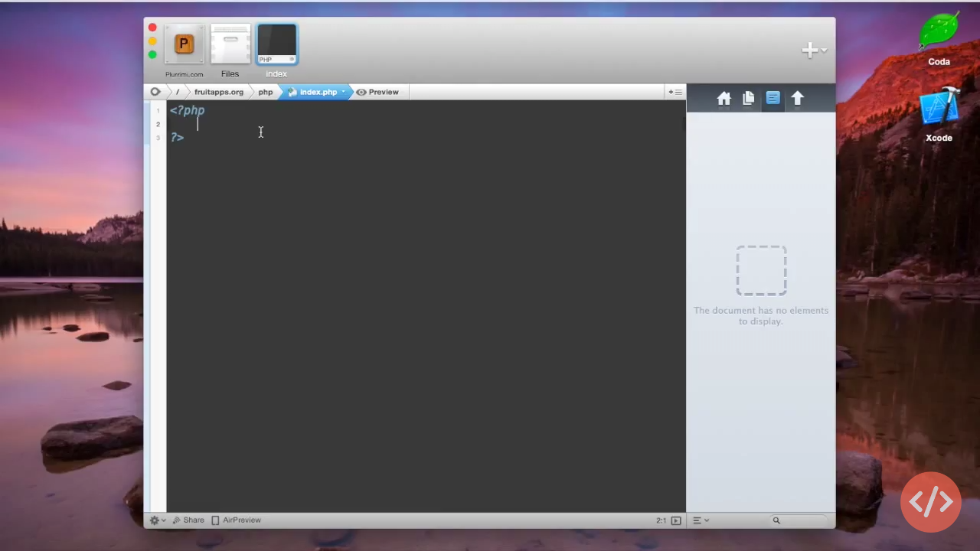Screen dimensions: 980x551
Task: Toggle the panel button beside 2:1 indicator
Action: [x=676, y=520]
